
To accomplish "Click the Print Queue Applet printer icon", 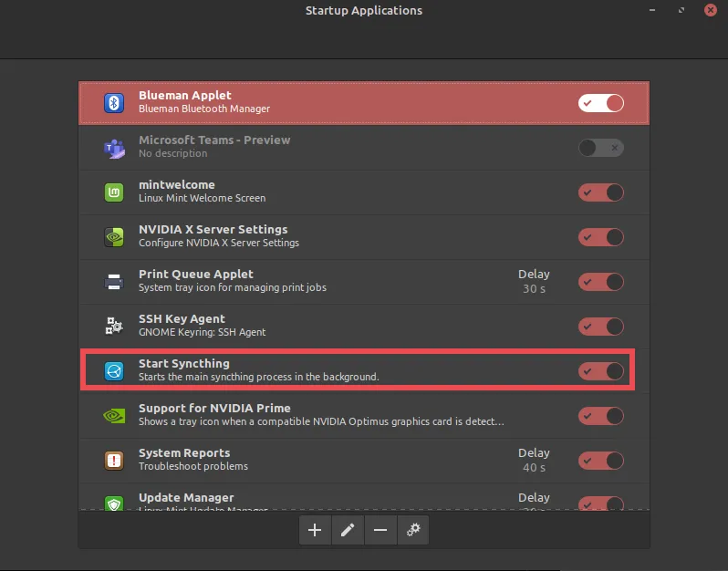I will pyautogui.click(x=114, y=281).
